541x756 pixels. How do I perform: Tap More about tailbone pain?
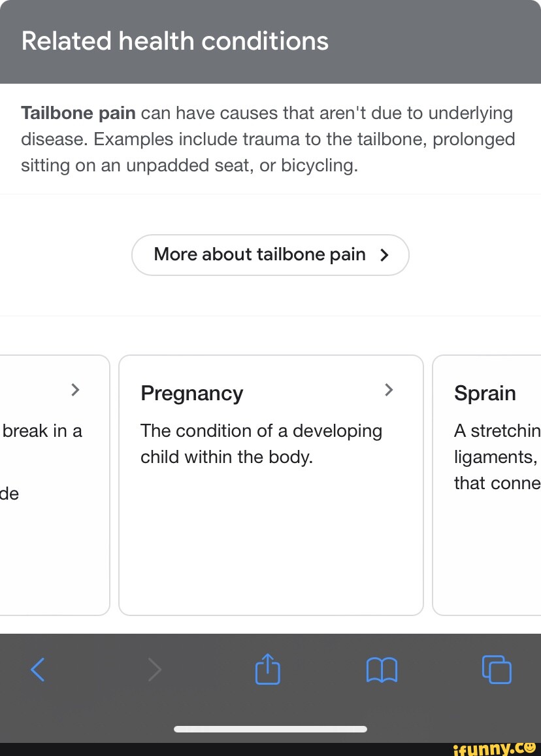tap(270, 255)
